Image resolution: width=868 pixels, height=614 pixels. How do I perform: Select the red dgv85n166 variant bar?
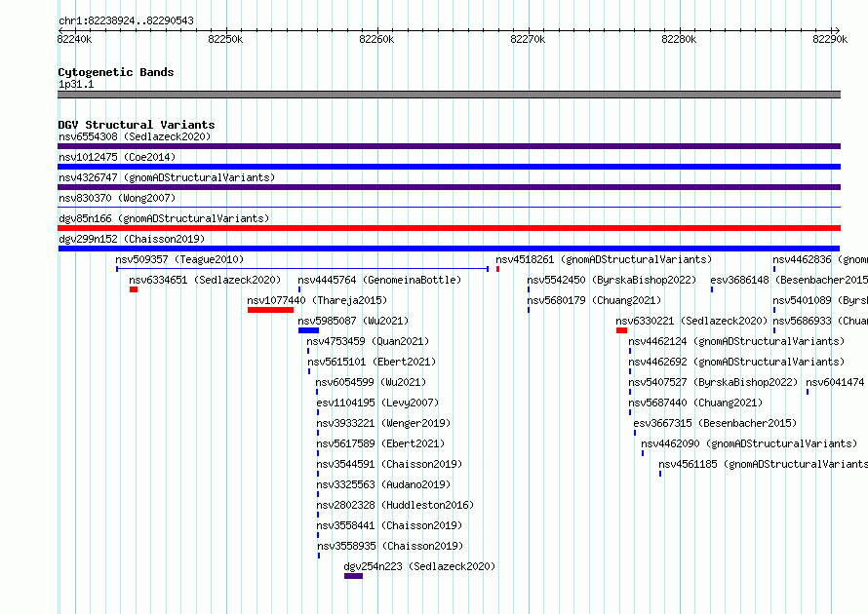point(449,228)
